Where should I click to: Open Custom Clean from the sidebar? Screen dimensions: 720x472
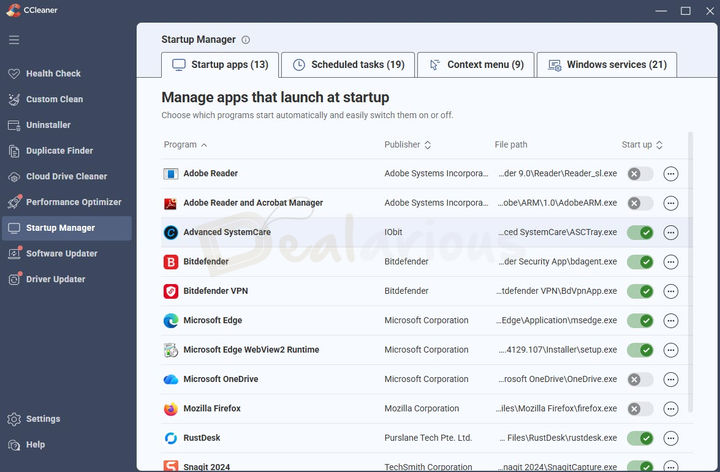[x=67, y=99]
